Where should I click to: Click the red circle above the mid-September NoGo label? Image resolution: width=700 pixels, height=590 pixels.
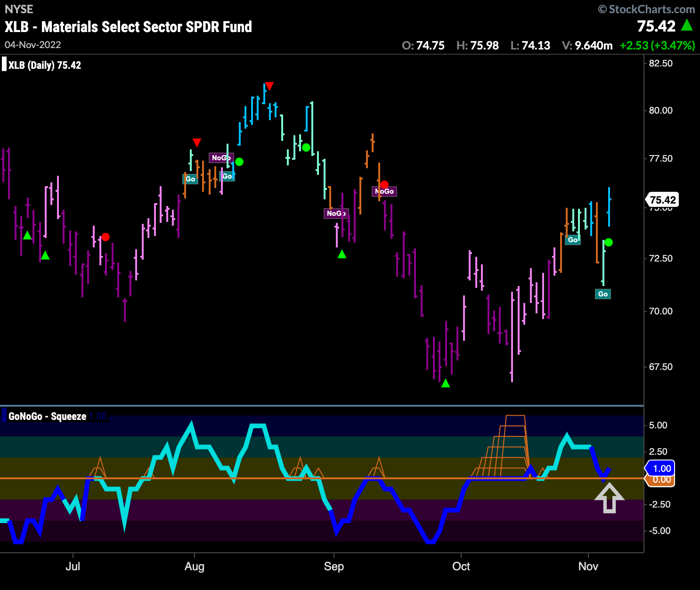coord(384,185)
